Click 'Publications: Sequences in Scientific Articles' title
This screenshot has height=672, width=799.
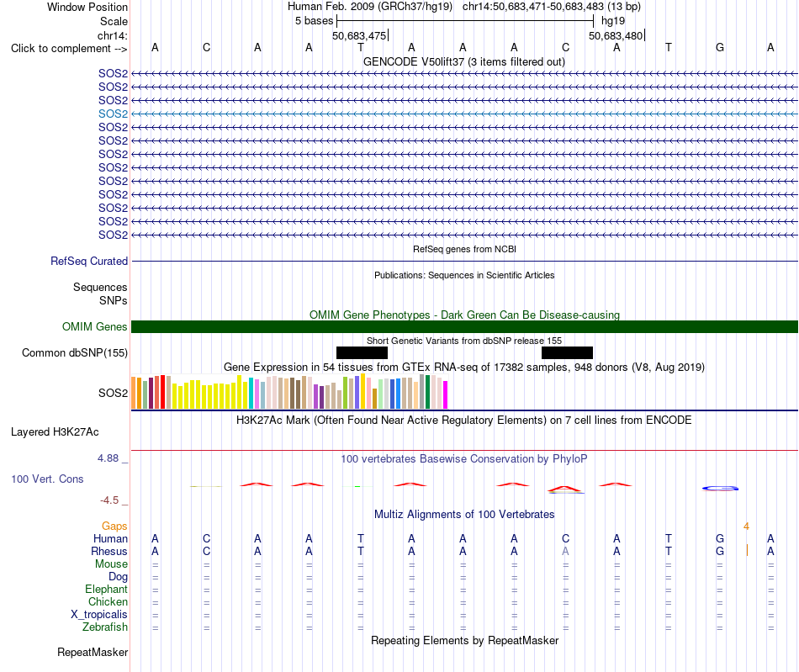[x=464, y=275]
